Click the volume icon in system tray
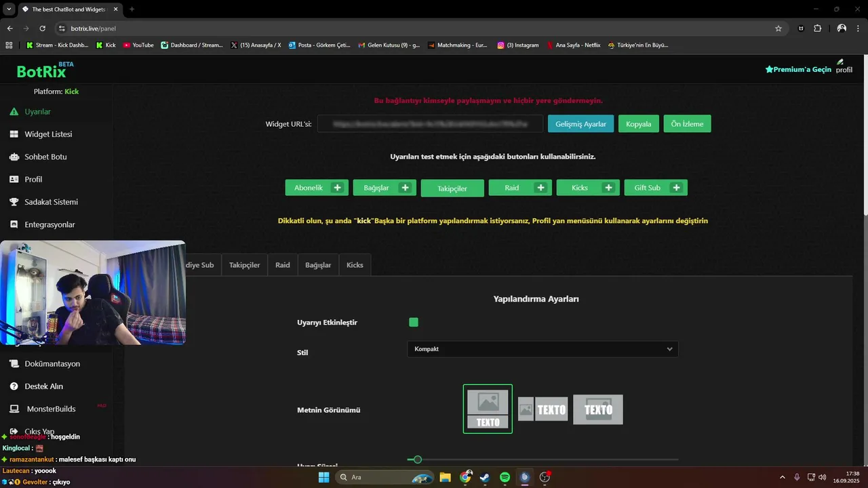The height and width of the screenshot is (488, 868). point(822,477)
